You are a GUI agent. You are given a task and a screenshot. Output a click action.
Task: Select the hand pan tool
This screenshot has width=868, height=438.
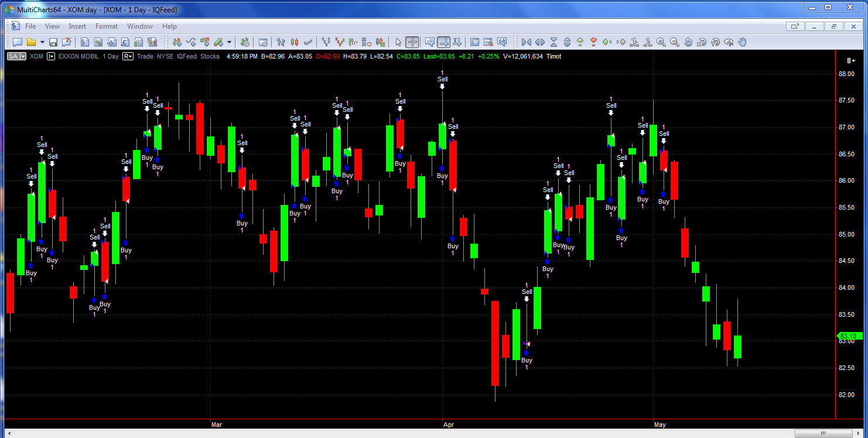743,42
